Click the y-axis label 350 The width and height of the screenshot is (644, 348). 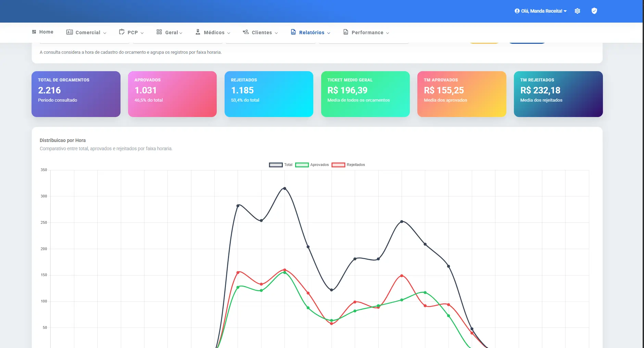(44, 170)
